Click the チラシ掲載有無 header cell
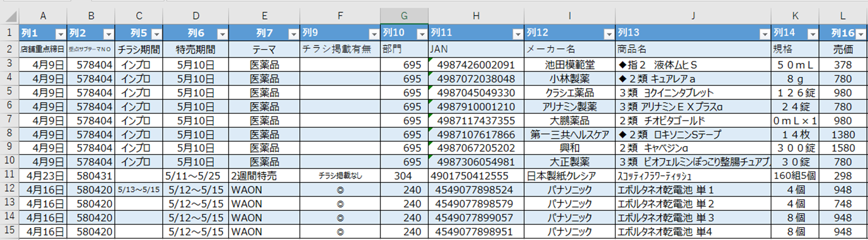This screenshot has width=868, height=240. click(340, 49)
